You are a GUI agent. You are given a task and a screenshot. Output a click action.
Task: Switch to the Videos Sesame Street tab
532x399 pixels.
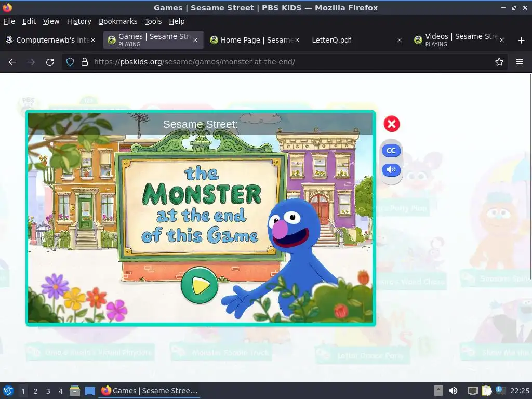pos(459,40)
